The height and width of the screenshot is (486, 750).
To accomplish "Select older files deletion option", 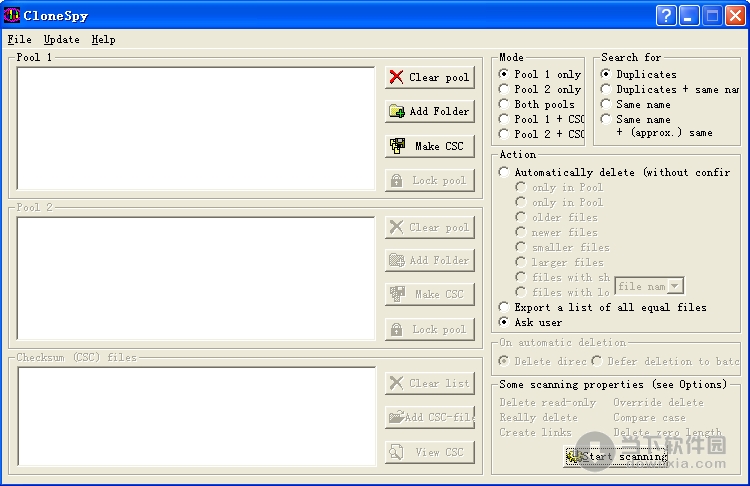I will 557,217.
